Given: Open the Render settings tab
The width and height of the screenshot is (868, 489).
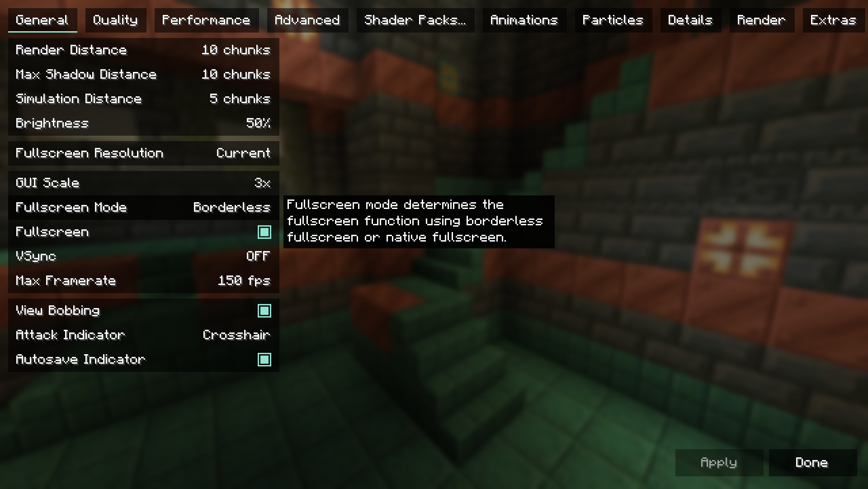Looking at the screenshot, I should [761, 20].
